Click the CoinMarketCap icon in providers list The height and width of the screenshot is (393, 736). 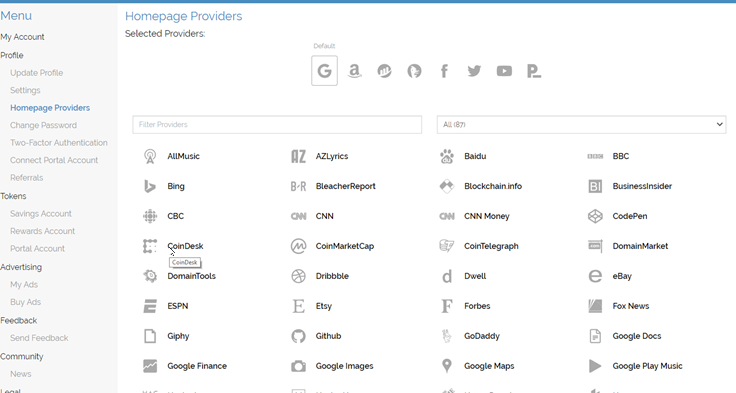(298, 246)
